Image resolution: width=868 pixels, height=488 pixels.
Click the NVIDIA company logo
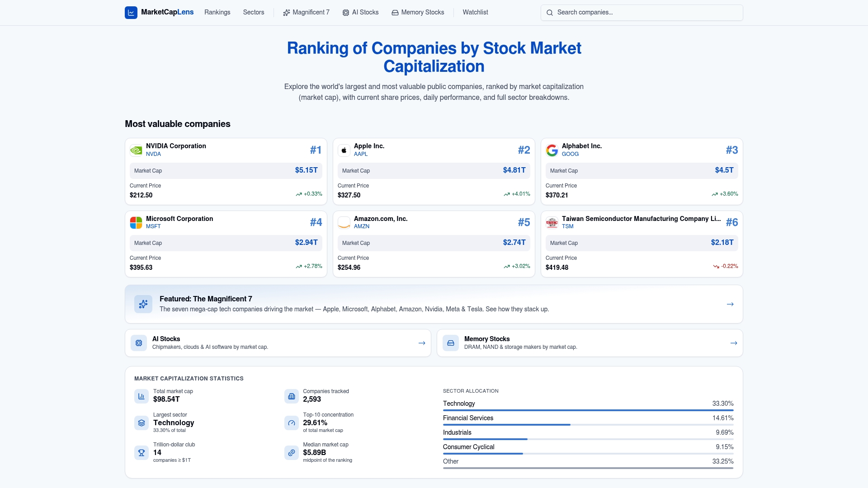pos(136,150)
